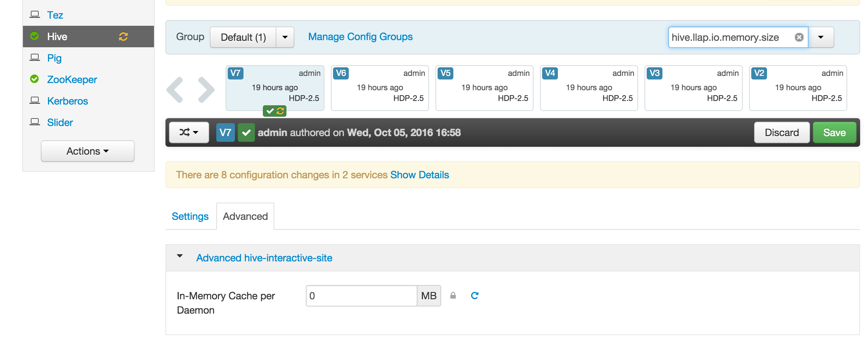Select the V2 configuration version card
868x343 pixels.
click(797, 88)
